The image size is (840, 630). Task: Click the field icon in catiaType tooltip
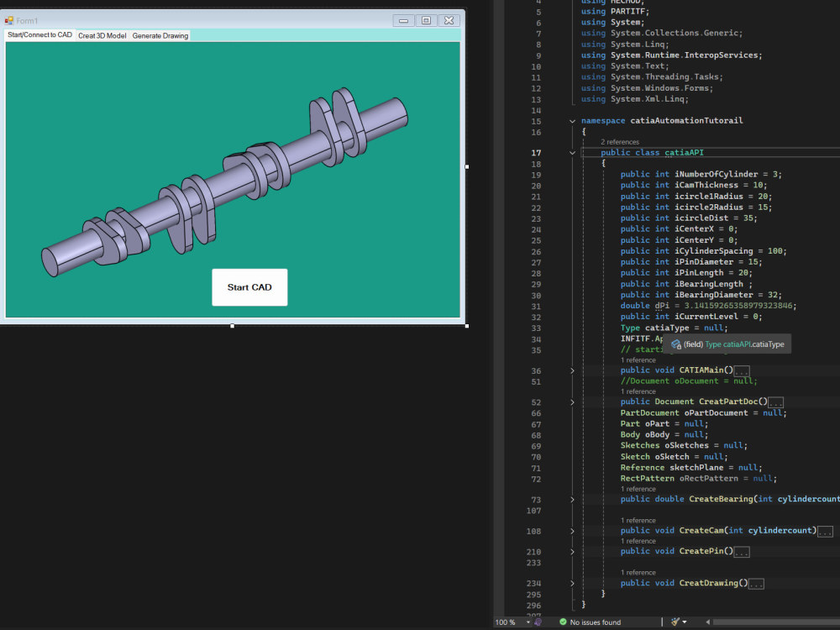(x=676, y=344)
